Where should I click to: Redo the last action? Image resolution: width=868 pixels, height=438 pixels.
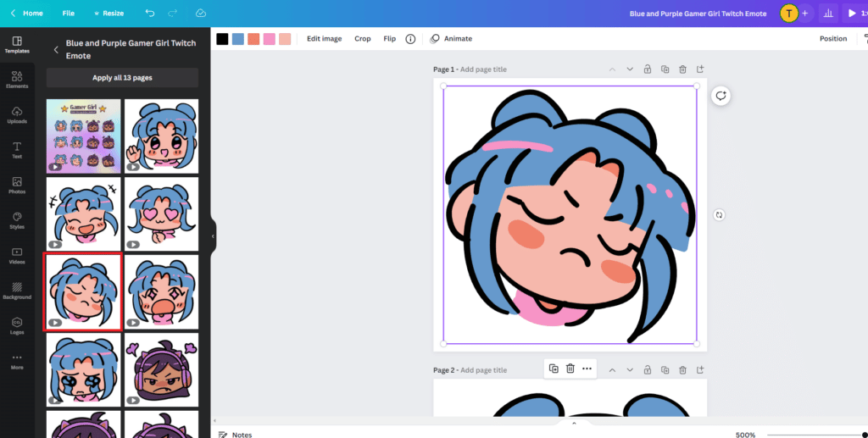click(x=172, y=13)
